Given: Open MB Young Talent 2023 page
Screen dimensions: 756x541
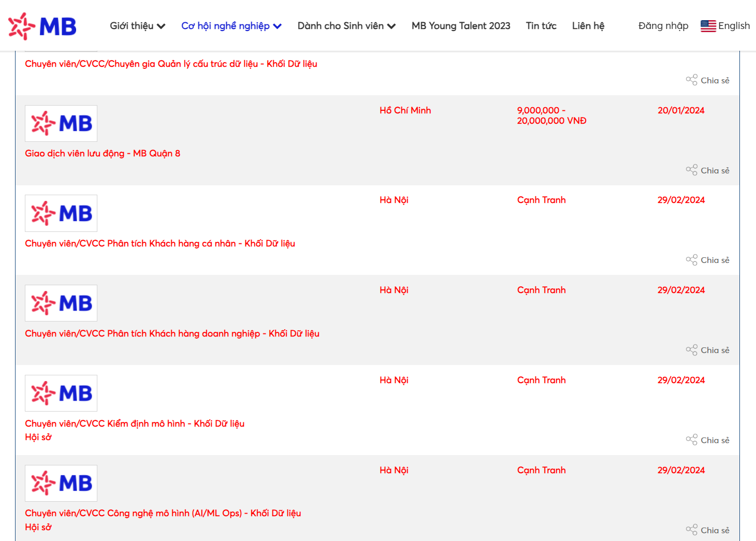Looking at the screenshot, I should [461, 26].
